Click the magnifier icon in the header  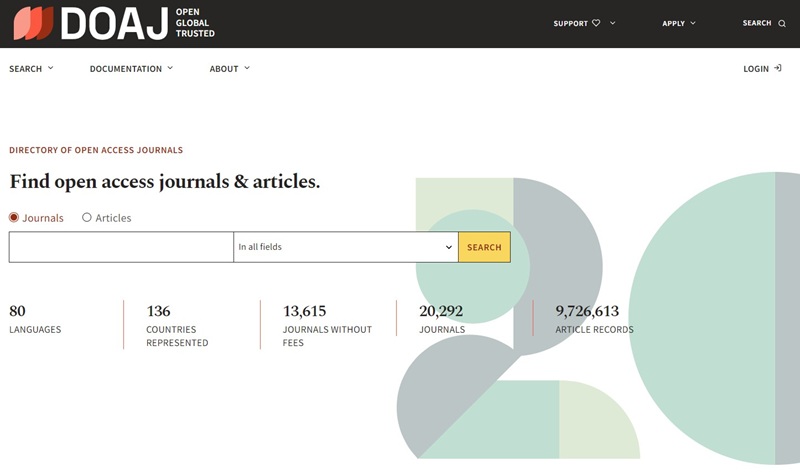point(782,23)
